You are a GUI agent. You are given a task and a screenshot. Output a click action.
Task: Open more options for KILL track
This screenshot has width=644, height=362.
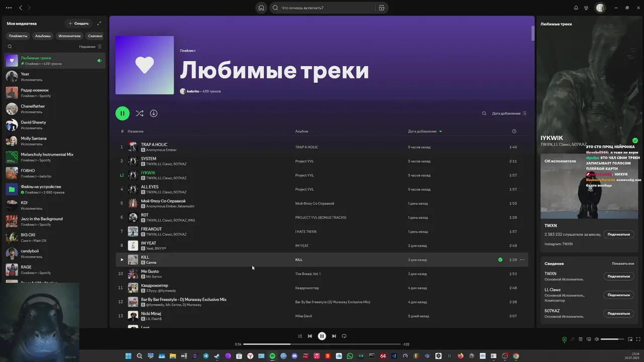[x=522, y=260]
